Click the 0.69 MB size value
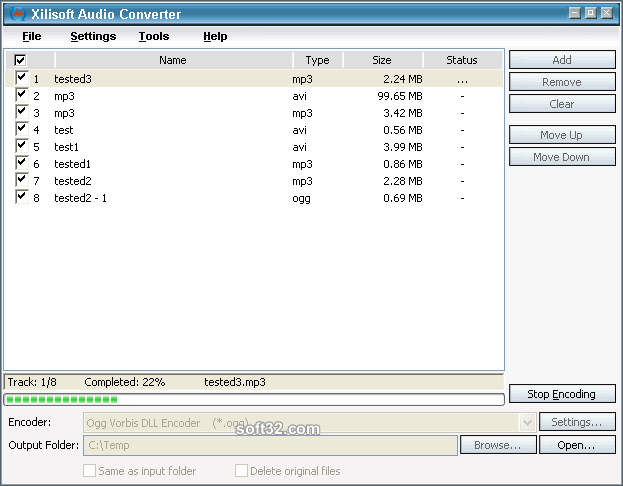The image size is (623, 486). pyautogui.click(x=402, y=198)
